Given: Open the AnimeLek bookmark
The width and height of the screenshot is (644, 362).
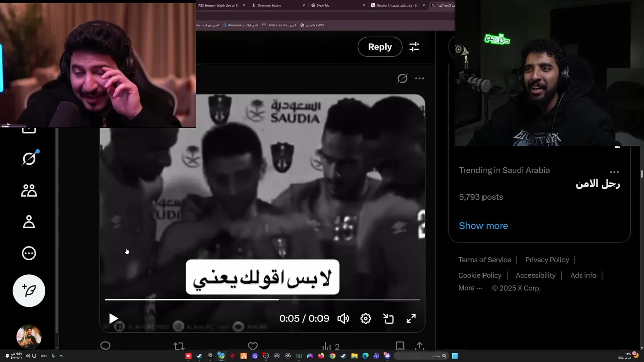Looking at the screenshot, I should click(x=240, y=25).
